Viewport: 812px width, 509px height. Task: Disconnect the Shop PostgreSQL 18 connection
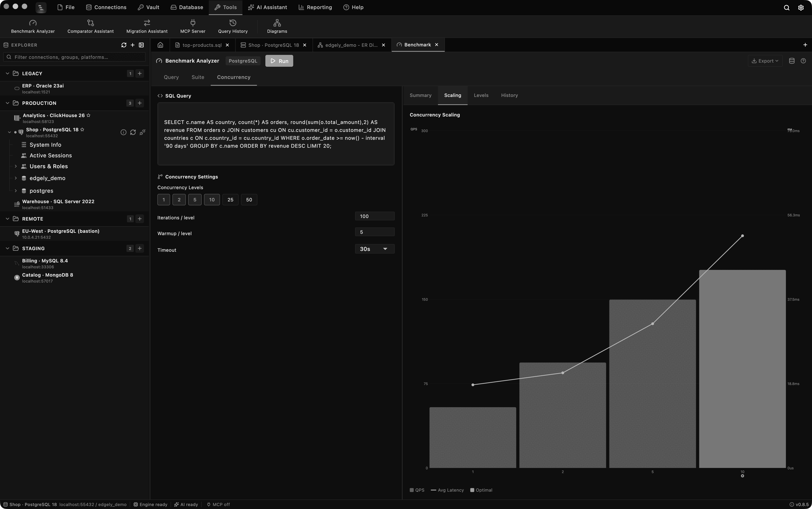pos(142,132)
